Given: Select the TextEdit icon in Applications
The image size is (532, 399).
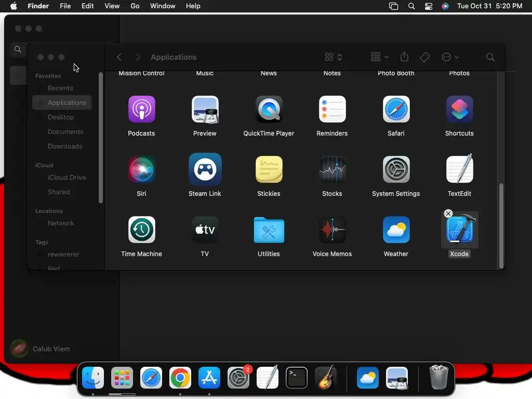Looking at the screenshot, I should [459, 169].
